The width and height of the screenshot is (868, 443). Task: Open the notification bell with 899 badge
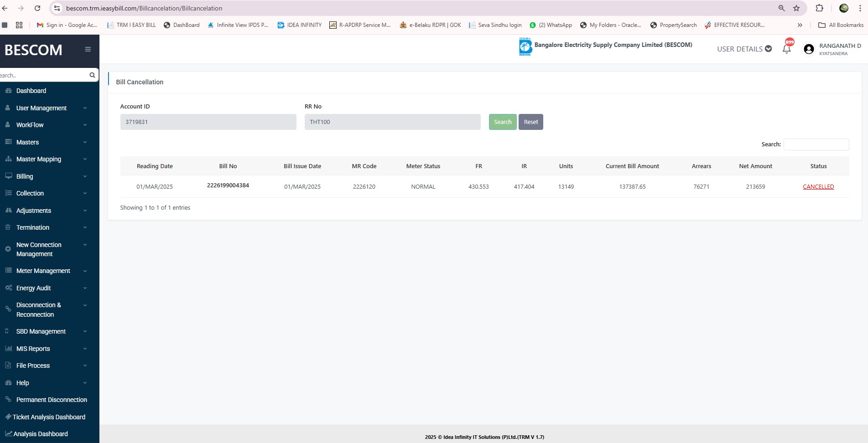[787, 48]
